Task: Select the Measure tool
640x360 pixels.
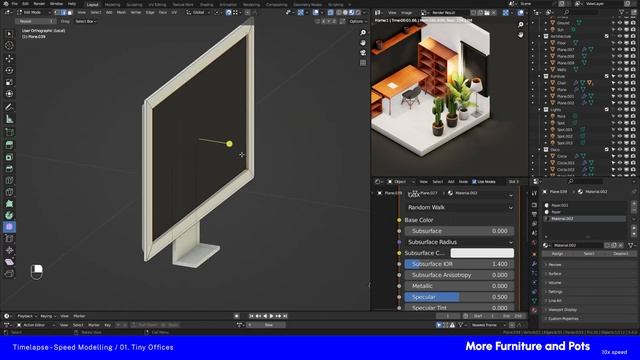Action: coord(9,119)
